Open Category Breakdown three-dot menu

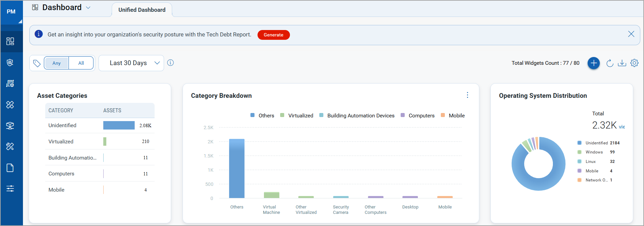[467, 95]
